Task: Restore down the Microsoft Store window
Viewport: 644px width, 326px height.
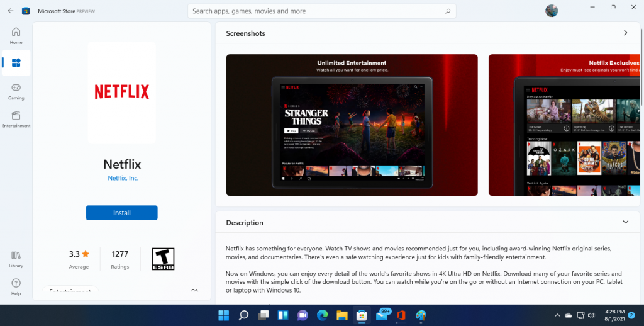Action: pos(613,7)
